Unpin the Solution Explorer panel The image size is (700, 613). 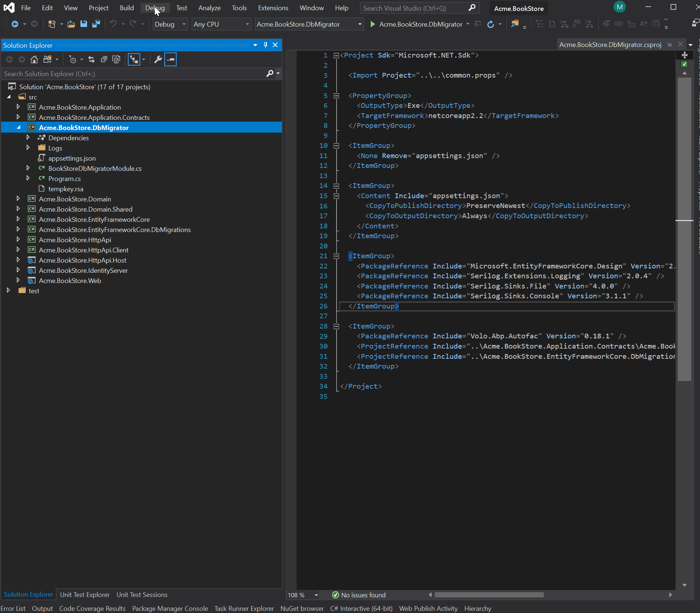point(265,45)
